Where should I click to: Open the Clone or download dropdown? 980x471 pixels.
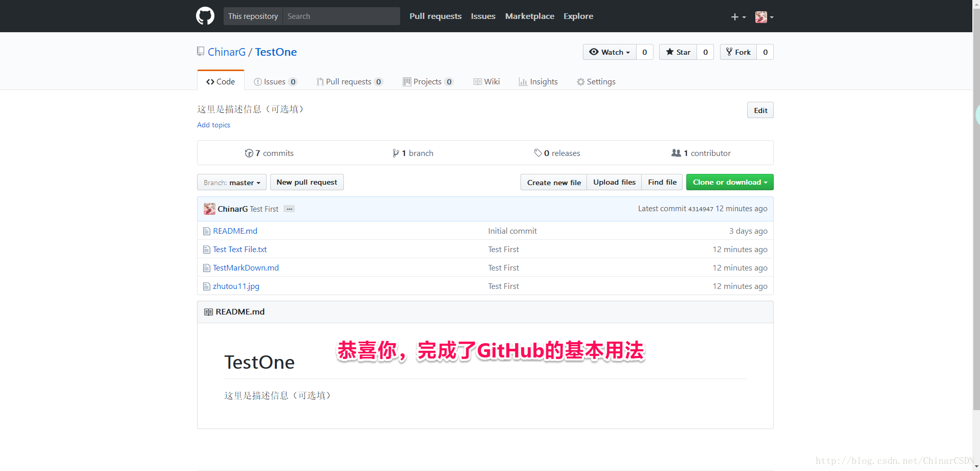coord(730,182)
